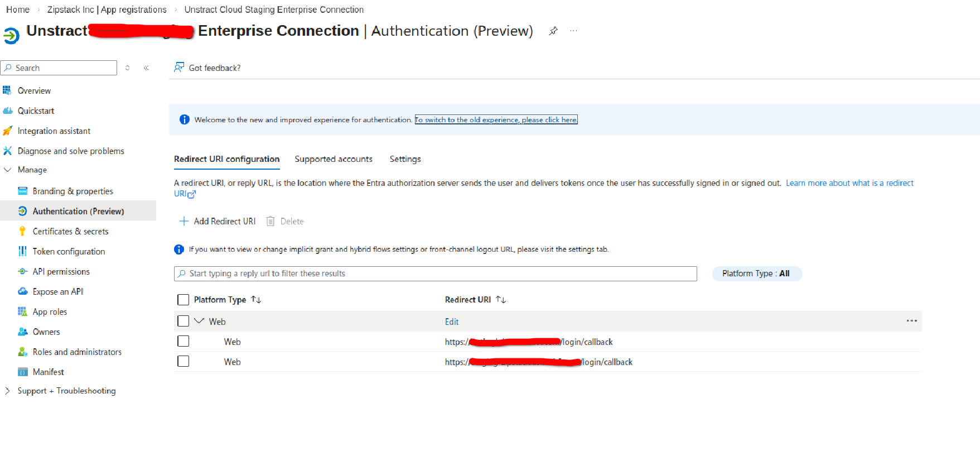Focus the sidebar Search box
Screen dimensions: 980x475
(59, 68)
